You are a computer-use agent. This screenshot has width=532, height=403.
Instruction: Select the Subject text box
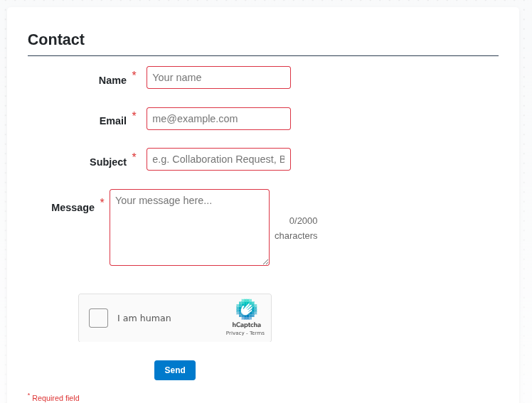pyautogui.click(x=218, y=159)
